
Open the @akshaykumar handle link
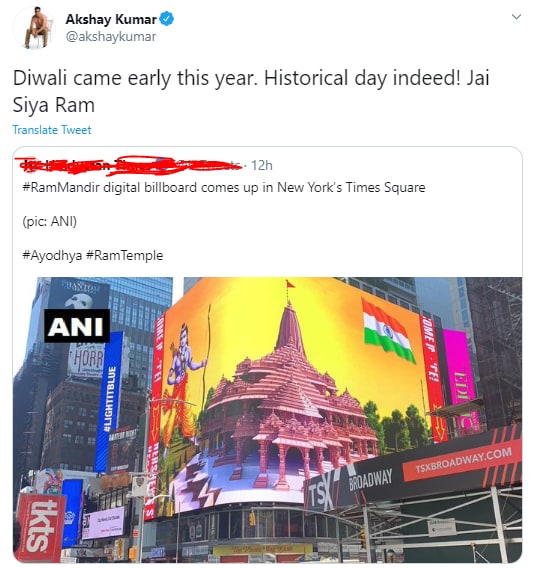click(x=111, y=37)
